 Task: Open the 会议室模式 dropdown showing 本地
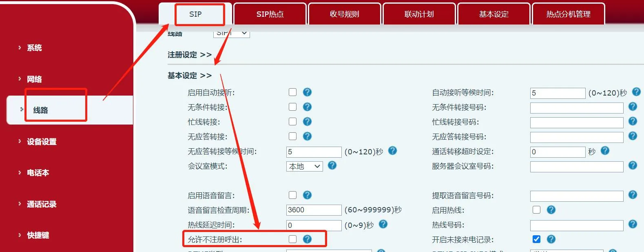[x=304, y=166]
